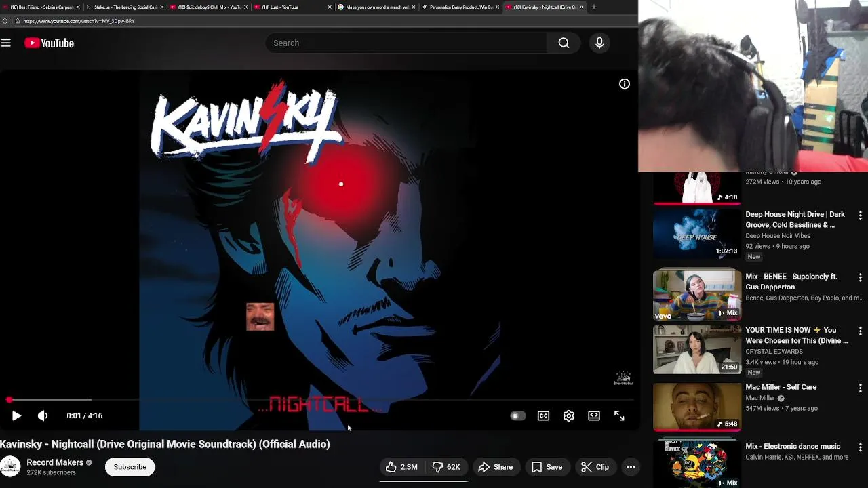Click the Kavinsky Nightcall video title
Screen dimensions: 868x488
click(x=165, y=445)
